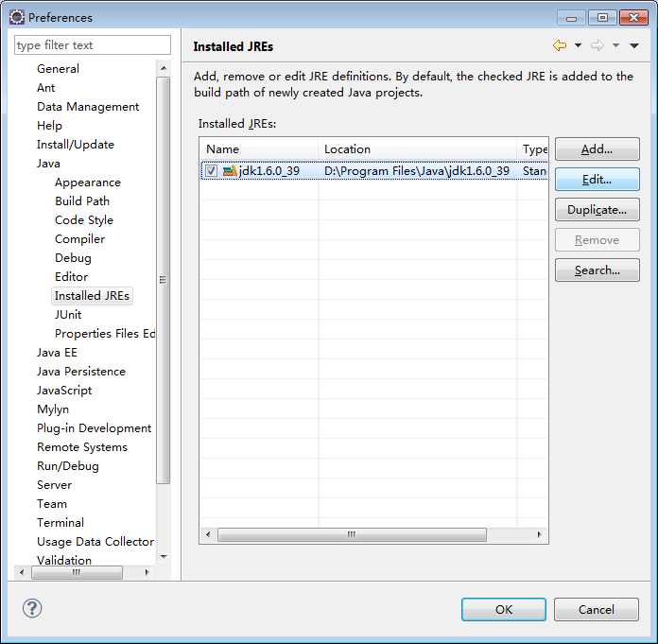Select Team preferences
The width and height of the screenshot is (658, 644).
[x=52, y=503]
